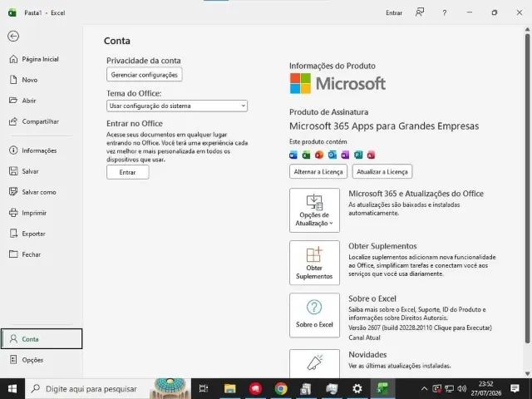Click the Access app icon in product list
The image size is (532, 399).
(x=372, y=155)
